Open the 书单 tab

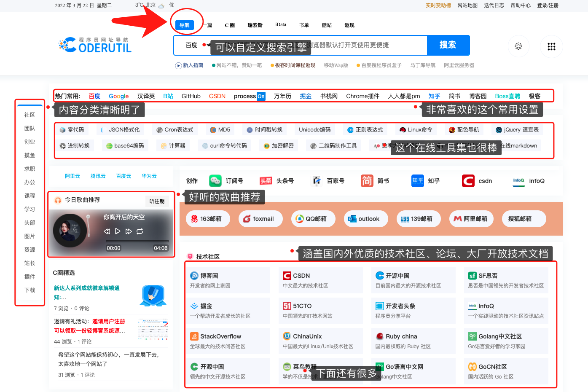click(x=304, y=25)
